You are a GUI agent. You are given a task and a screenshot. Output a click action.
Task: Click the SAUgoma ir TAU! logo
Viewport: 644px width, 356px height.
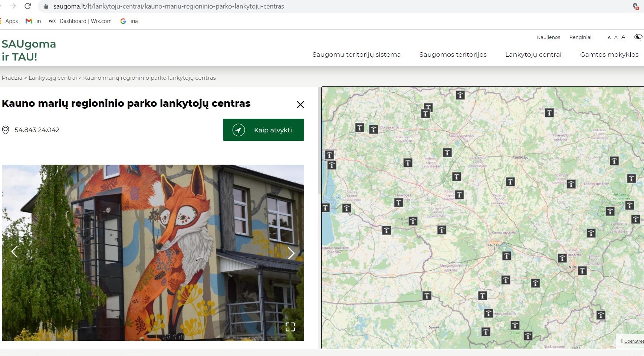[x=29, y=50]
